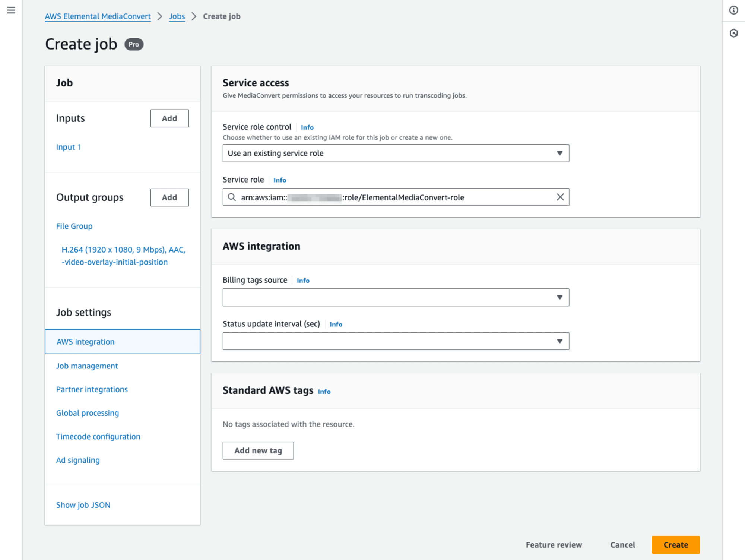Open Info for Status update interval
The width and height of the screenshot is (745, 560).
click(x=336, y=325)
